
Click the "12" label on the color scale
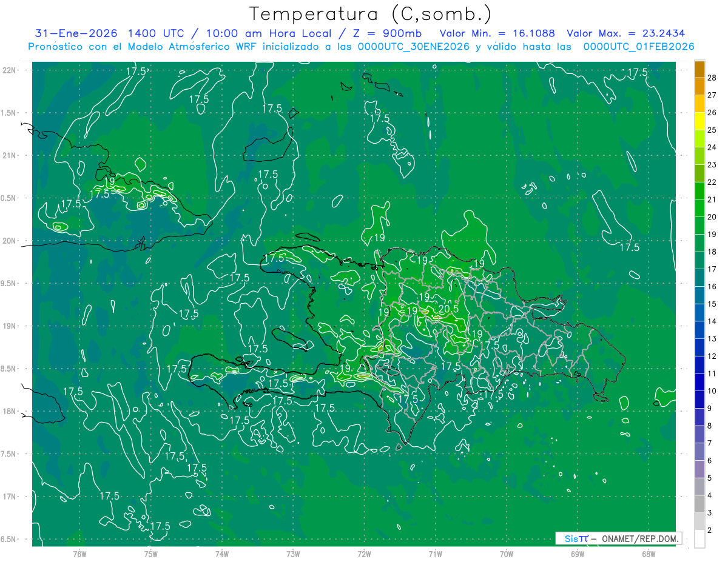[x=712, y=356]
